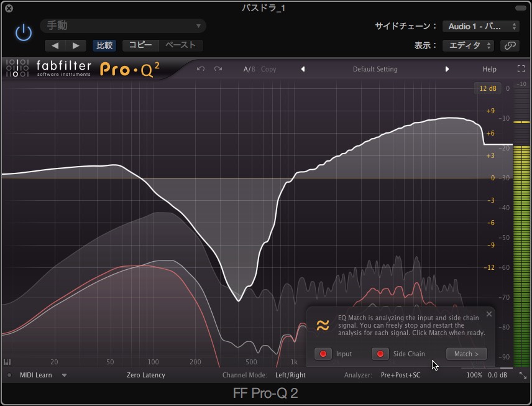Click the 100% output gain scale
Image resolution: width=532 pixels, height=406 pixels.
tap(474, 375)
